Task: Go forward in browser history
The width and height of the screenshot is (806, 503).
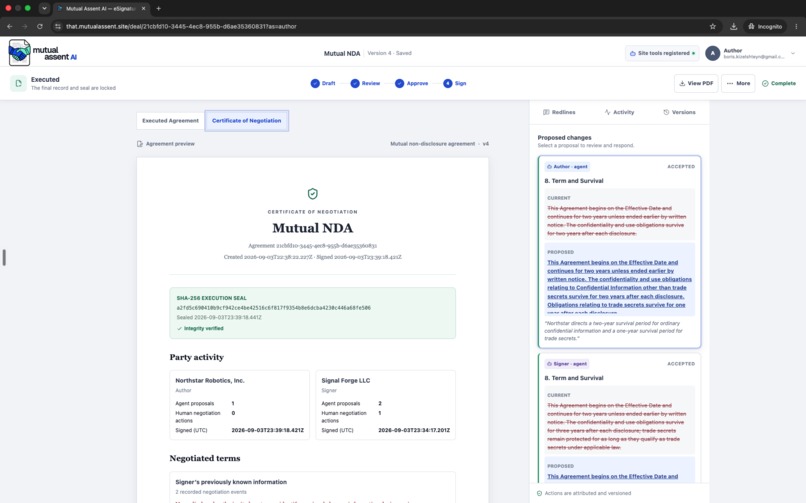Action: click(24, 26)
